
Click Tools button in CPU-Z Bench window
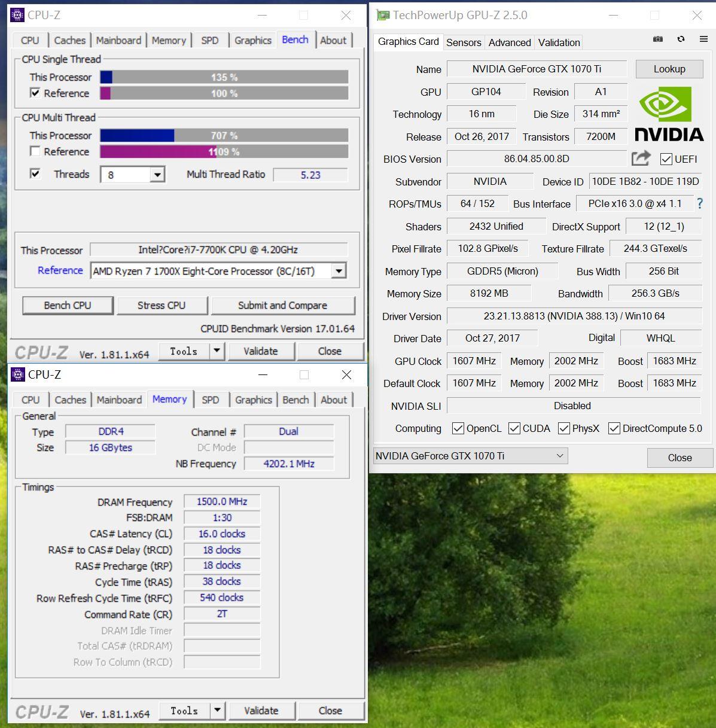(184, 351)
